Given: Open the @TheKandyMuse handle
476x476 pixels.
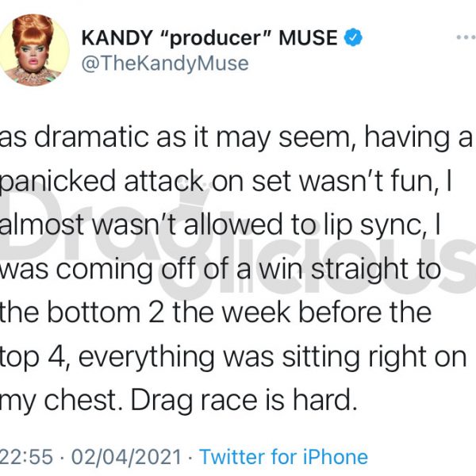Looking at the screenshot, I should [165, 63].
